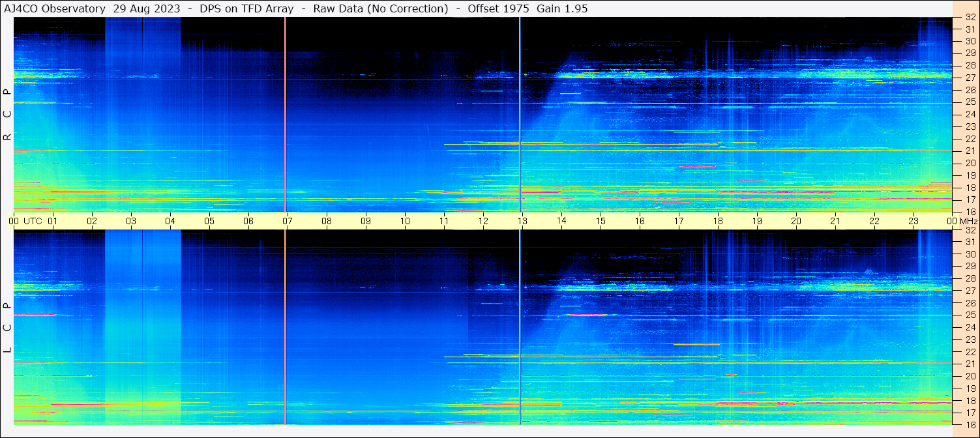
Task: Click the RCP label beside upper spectrogram
Action: point(7,115)
